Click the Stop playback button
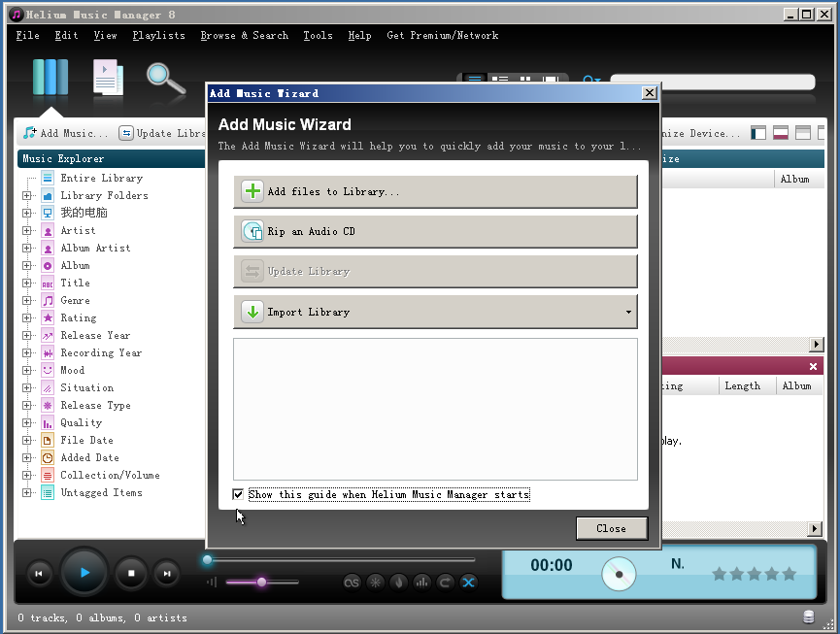Image resolution: width=840 pixels, height=634 pixels. coord(131,574)
